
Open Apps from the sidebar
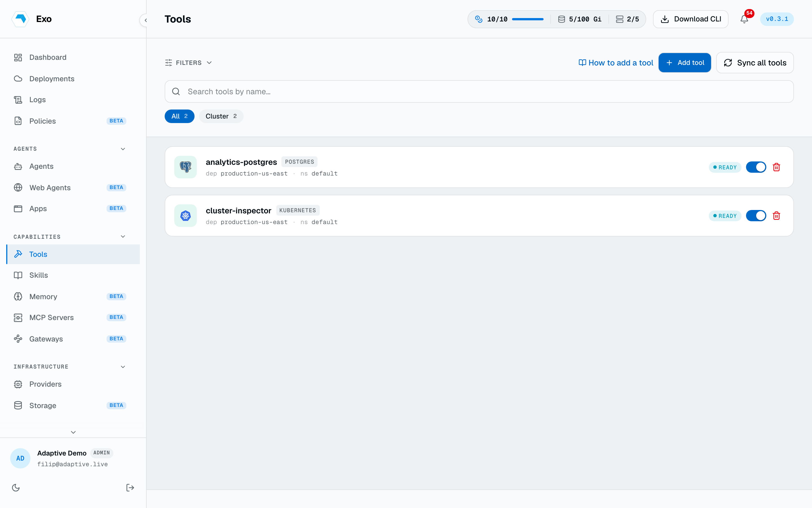point(73,209)
